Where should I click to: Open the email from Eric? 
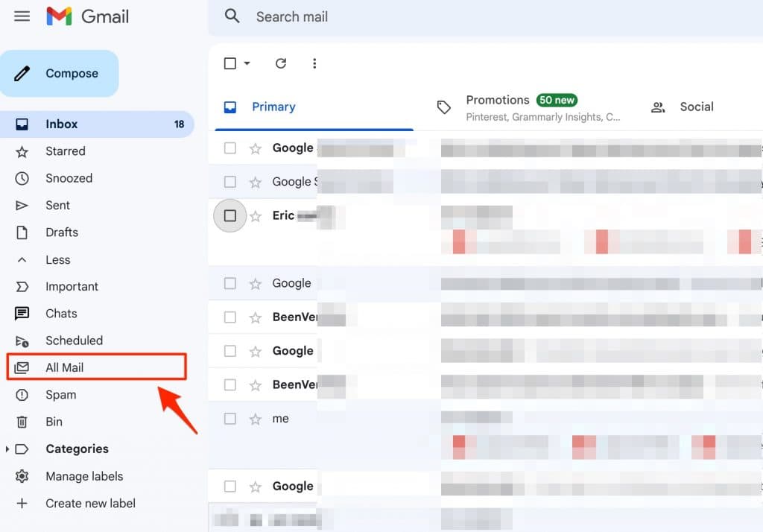coord(486,232)
